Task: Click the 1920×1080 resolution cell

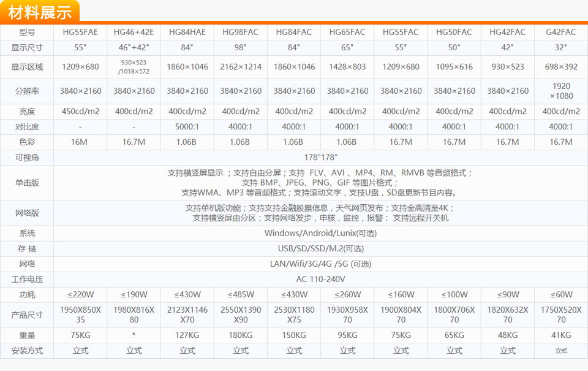Action: [x=561, y=91]
